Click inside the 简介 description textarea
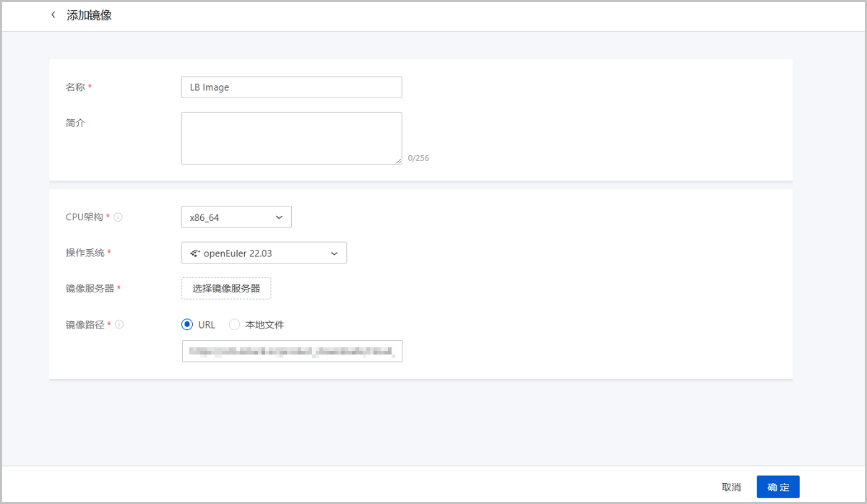Viewport: 867px width, 504px height. (x=291, y=138)
